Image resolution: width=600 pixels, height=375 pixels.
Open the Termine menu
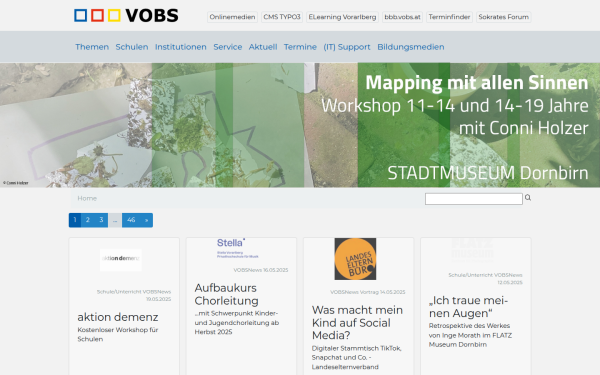click(300, 47)
